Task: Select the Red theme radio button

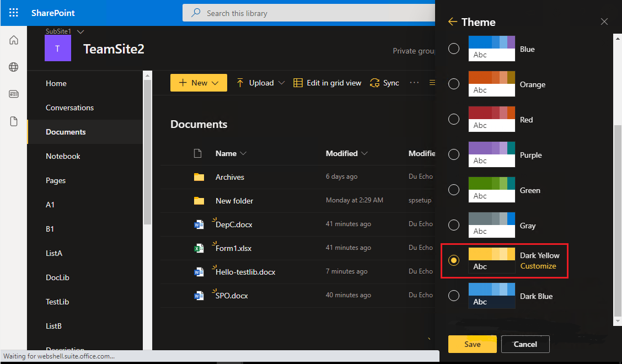Action: pyautogui.click(x=454, y=119)
